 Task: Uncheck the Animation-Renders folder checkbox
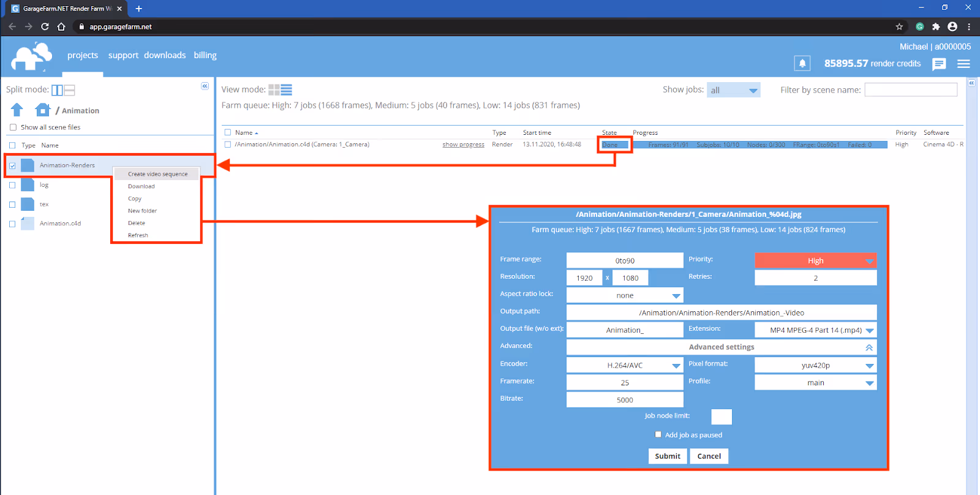point(12,165)
